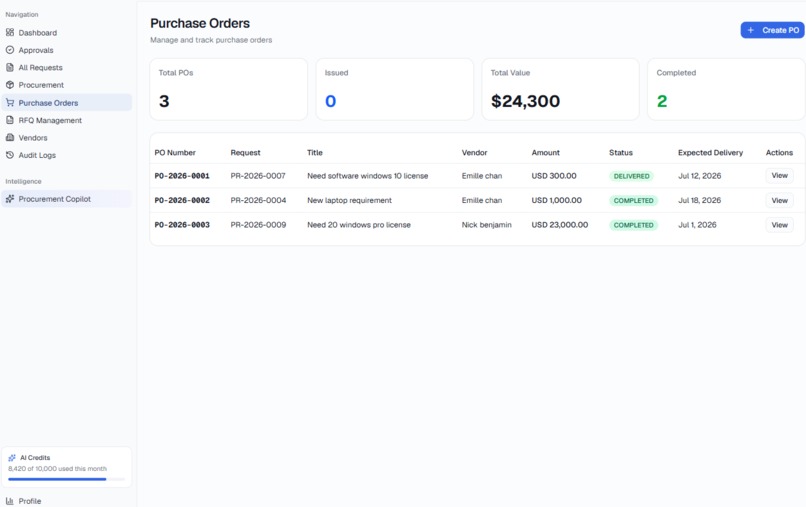The width and height of the screenshot is (806, 507).
Task: View purchase order PO-2026-0001
Action: coord(779,176)
